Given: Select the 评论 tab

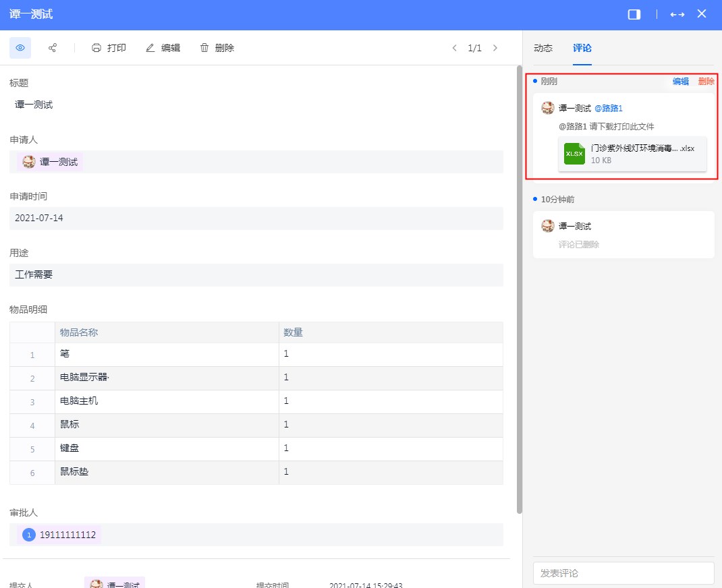Looking at the screenshot, I should tap(582, 49).
